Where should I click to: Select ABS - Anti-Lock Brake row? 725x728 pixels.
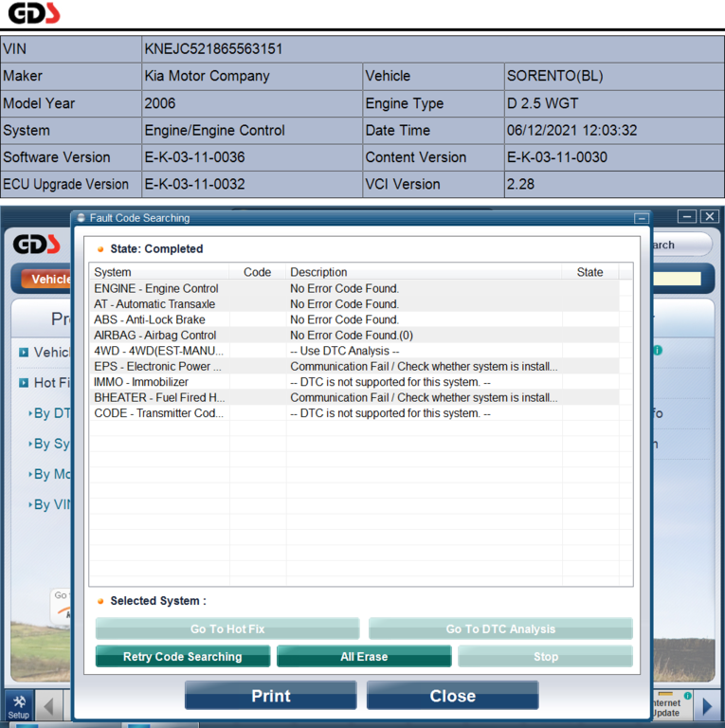pyautogui.click(x=354, y=319)
